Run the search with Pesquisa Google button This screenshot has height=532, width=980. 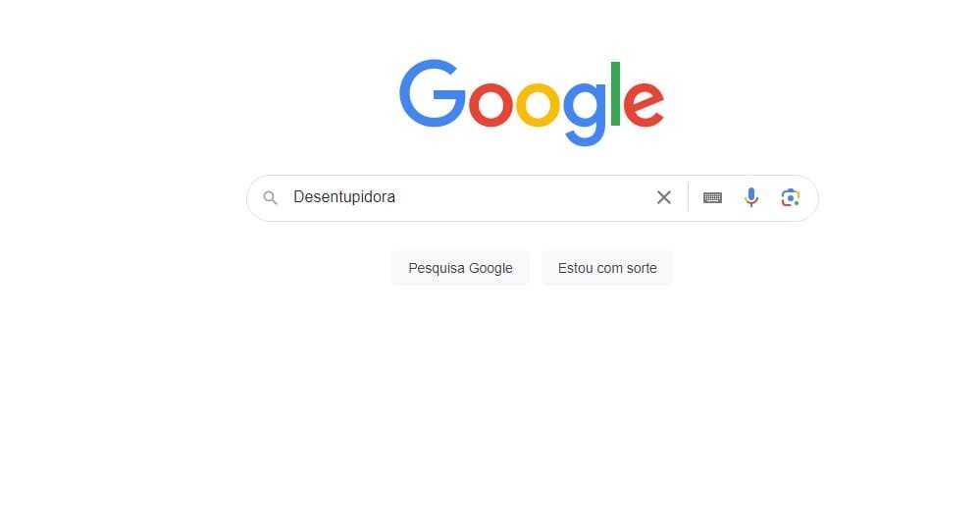(460, 268)
